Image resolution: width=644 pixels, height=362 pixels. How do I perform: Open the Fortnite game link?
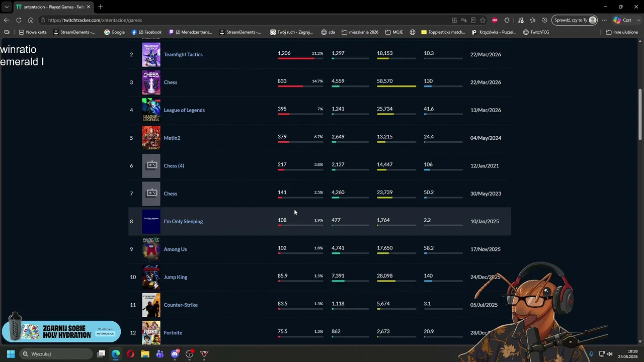tap(173, 333)
